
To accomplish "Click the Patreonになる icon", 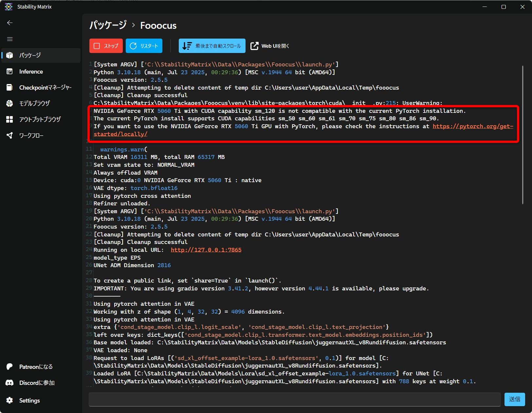I will pyautogui.click(x=9, y=367).
